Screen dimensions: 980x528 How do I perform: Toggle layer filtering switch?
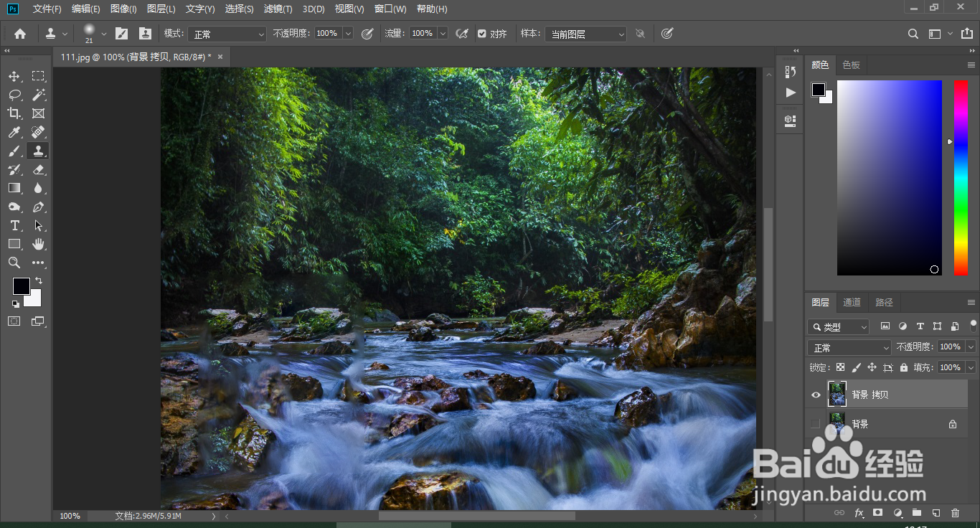[x=974, y=325]
